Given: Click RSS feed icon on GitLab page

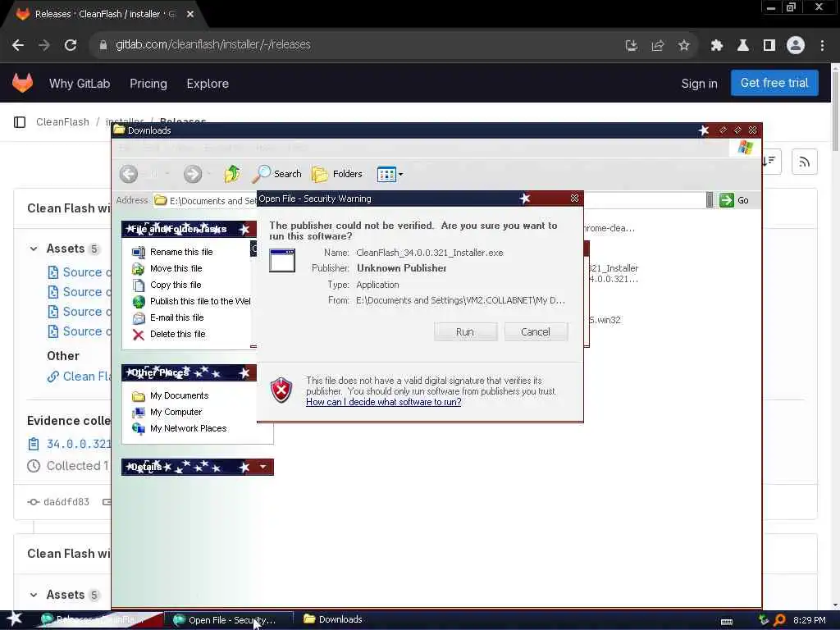Looking at the screenshot, I should coord(804,162).
